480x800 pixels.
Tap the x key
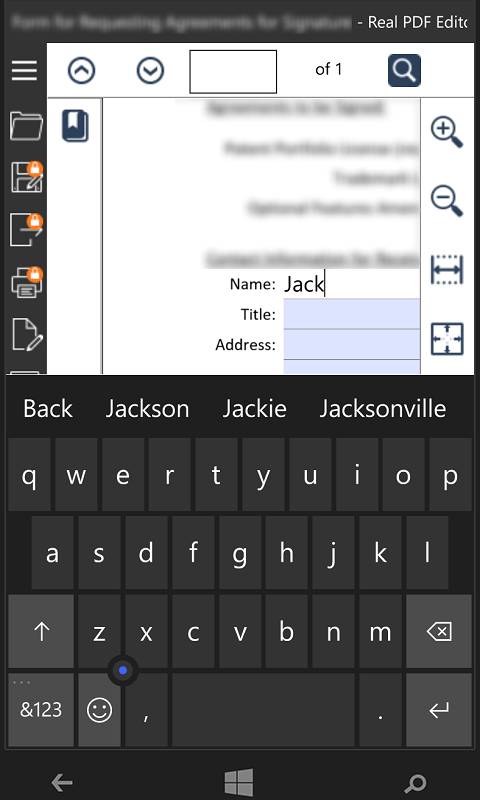146,631
